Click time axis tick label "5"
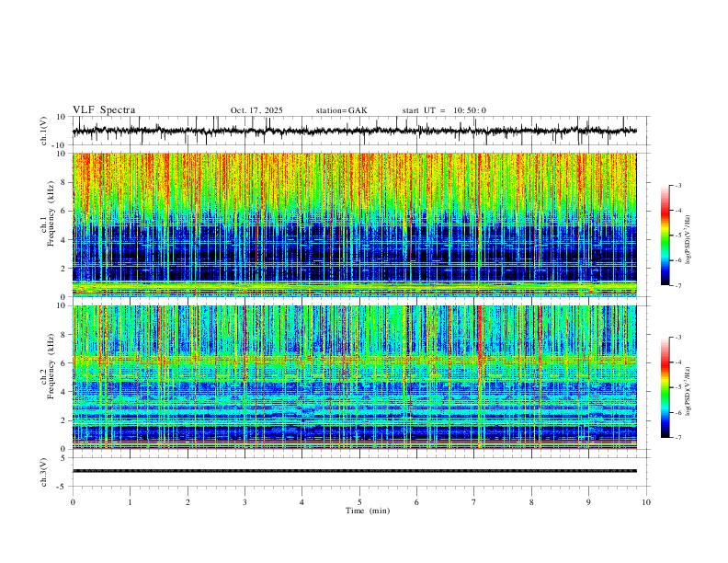The width and height of the screenshot is (728, 563). click(359, 502)
